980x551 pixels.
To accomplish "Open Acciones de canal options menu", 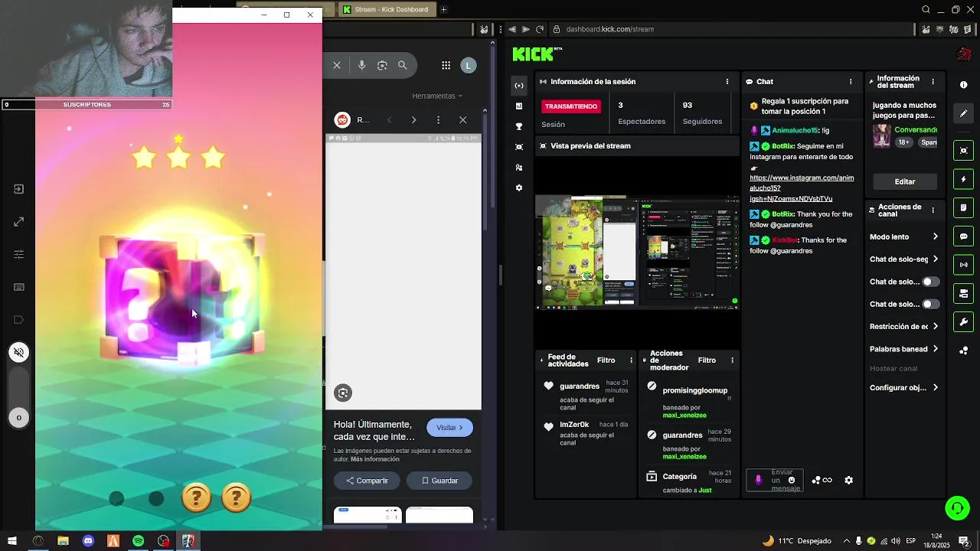I will click(933, 210).
